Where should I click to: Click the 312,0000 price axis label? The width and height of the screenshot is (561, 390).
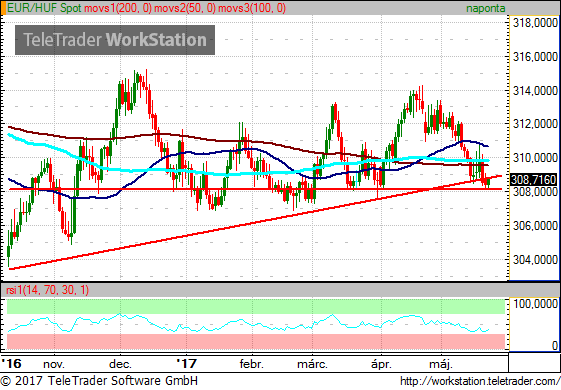click(x=535, y=124)
